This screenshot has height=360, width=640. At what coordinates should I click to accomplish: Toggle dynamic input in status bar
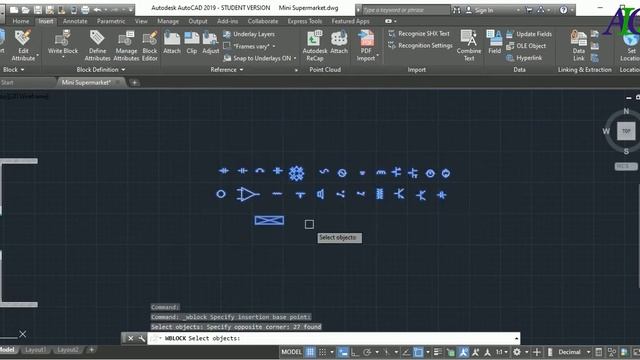click(x=343, y=352)
